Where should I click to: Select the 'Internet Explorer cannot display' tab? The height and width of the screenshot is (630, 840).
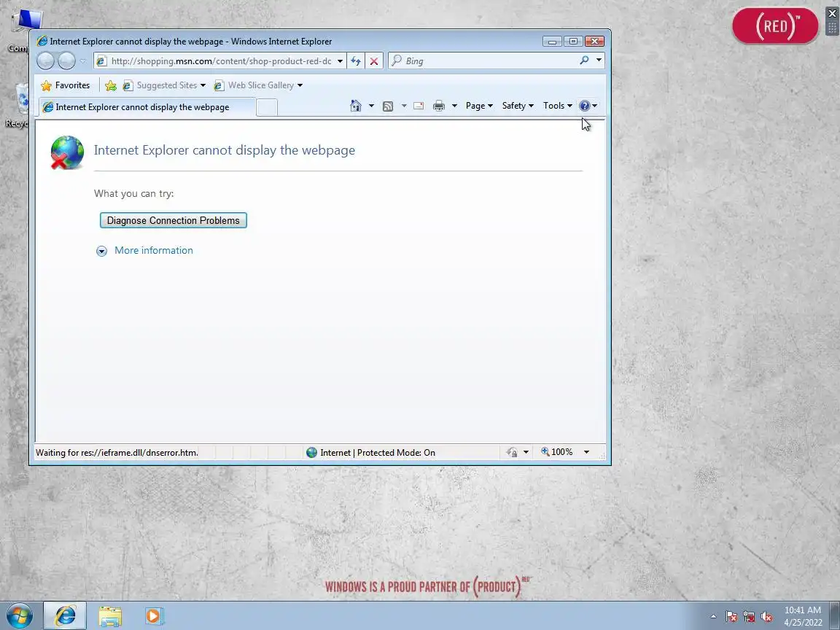147,107
